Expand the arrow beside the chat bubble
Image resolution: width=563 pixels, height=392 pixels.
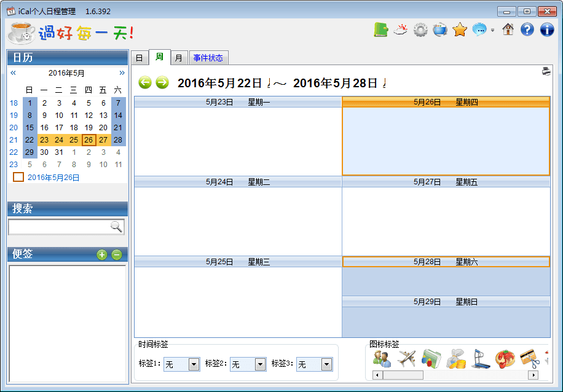tap(493, 30)
